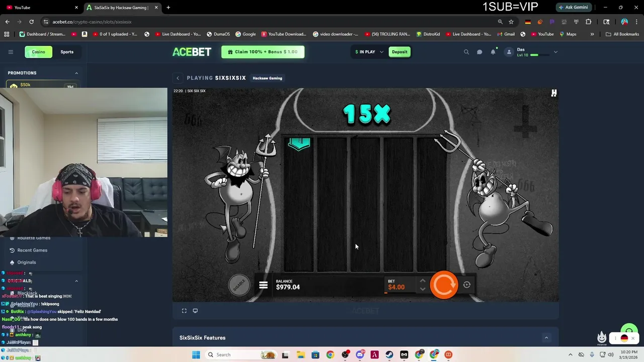Open Discord from the taskbar
This screenshot has width=644, height=362.
point(360,354)
